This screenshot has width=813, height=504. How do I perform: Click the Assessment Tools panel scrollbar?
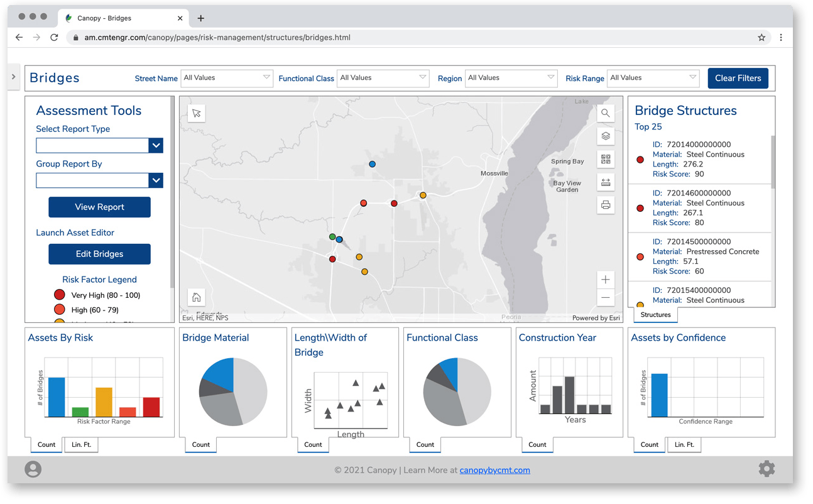pos(172,192)
